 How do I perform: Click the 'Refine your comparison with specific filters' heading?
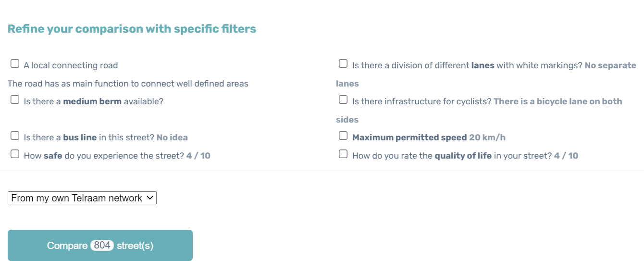pyautogui.click(x=132, y=29)
